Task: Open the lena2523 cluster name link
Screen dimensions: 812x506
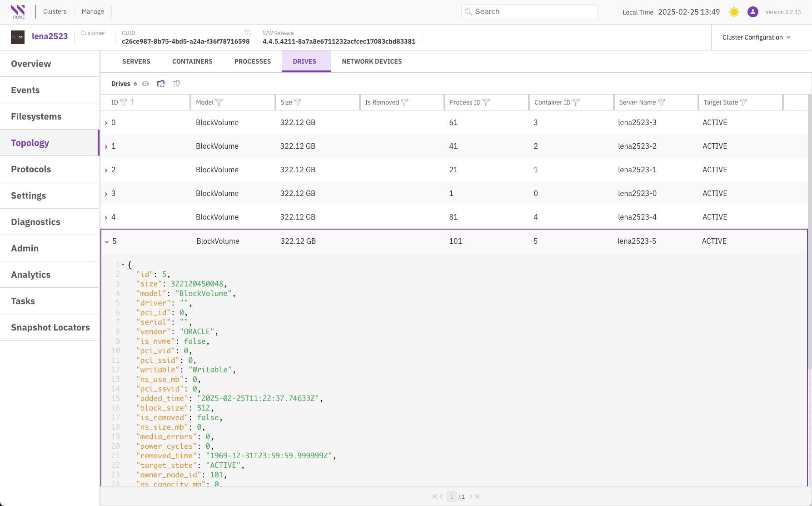Action: tap(50, 36)
